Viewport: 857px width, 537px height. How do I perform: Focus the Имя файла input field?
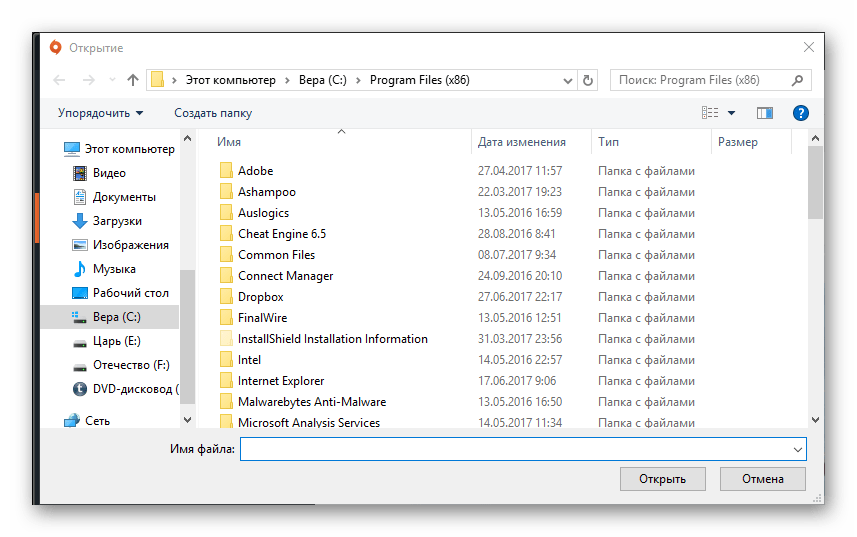coord(516,449)
